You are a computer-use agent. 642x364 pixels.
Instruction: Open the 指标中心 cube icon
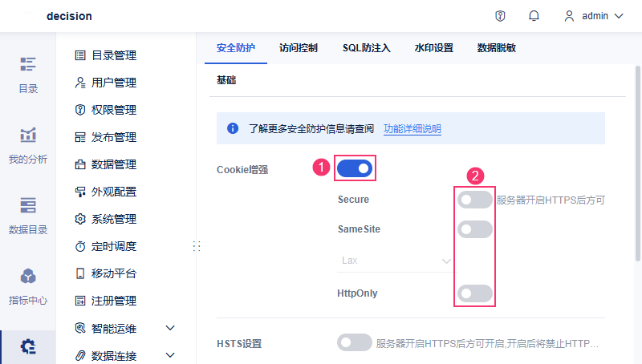[28, 276]
